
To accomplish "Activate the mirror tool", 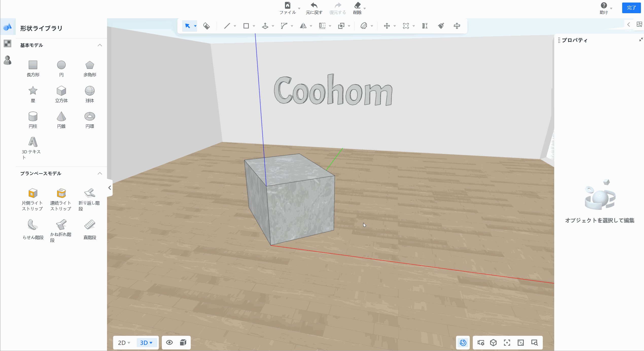I will (303, 26).
